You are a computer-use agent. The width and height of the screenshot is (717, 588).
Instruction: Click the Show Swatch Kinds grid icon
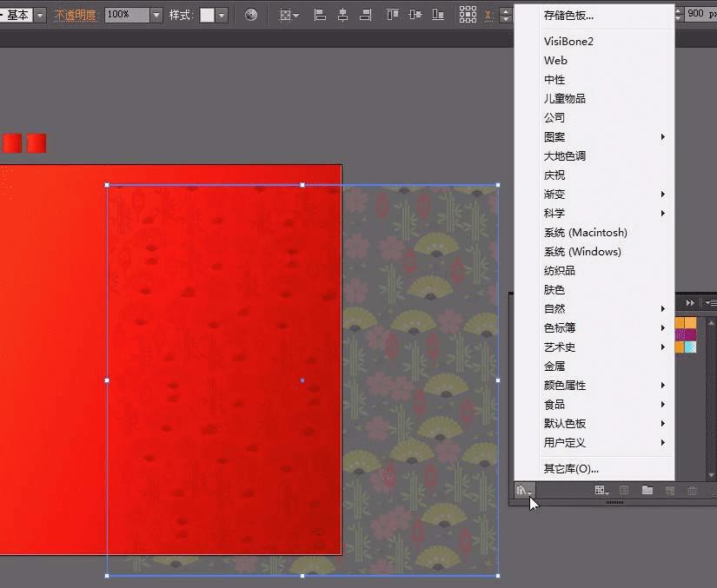click(601, 491)
